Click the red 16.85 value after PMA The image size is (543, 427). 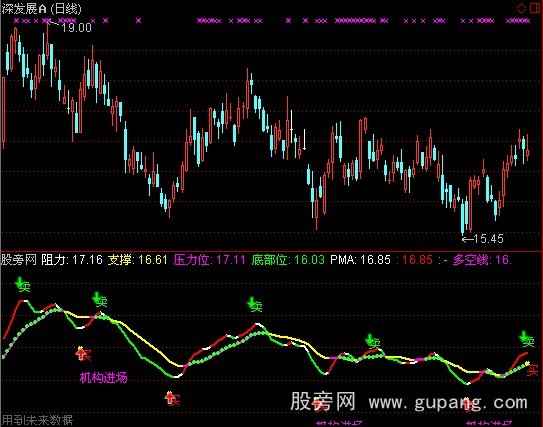point(417,260)
